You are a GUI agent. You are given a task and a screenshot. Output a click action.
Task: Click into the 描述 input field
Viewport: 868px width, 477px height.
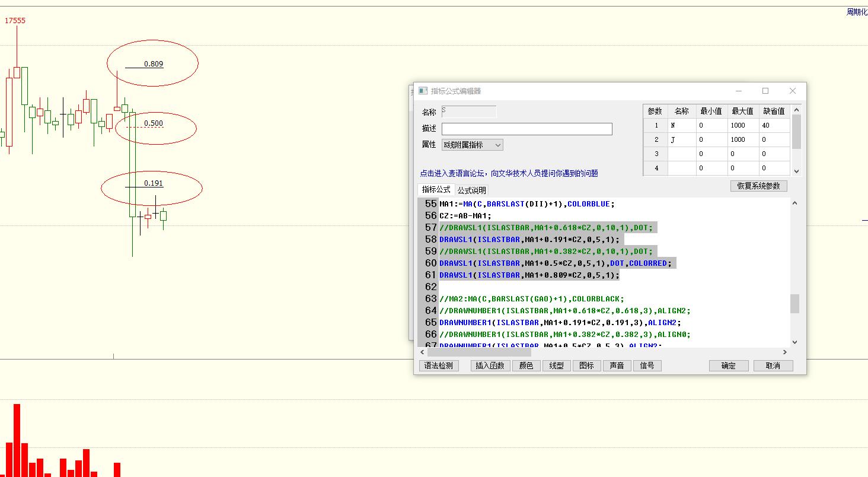526,129
